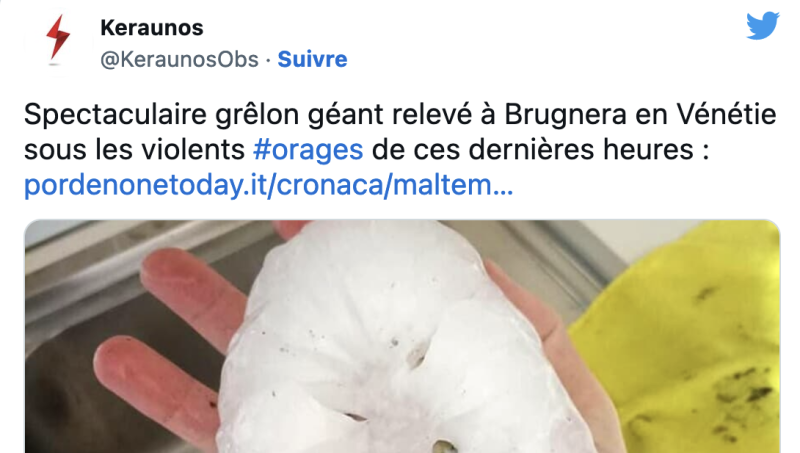Enlarge the giant hailstone photo

pyautogui.click(x=402, y=336)
